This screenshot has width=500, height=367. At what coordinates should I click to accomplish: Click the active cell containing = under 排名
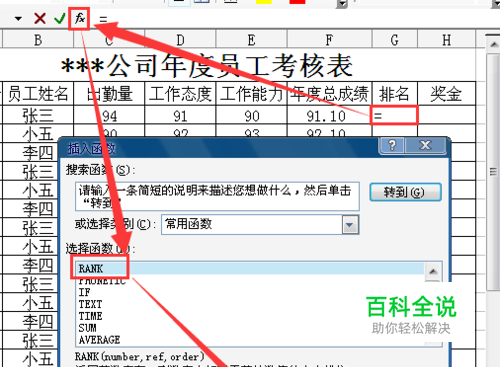(394, 115)
